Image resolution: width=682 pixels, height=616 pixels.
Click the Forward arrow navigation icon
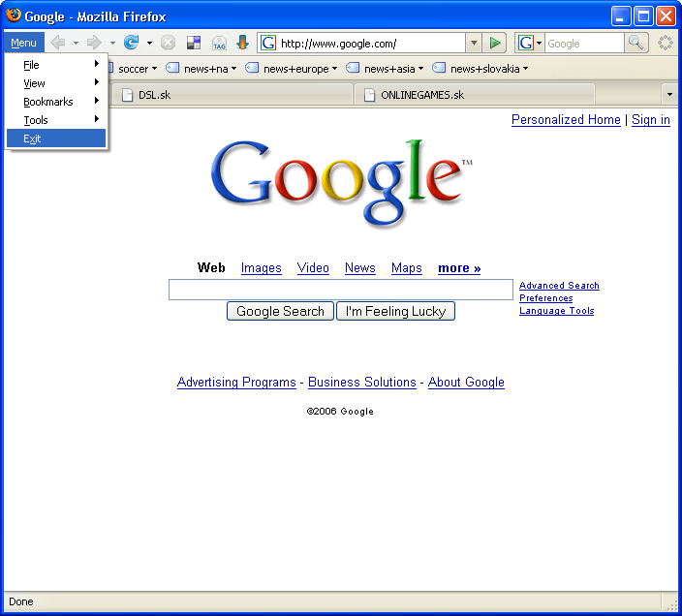(94, 43)
